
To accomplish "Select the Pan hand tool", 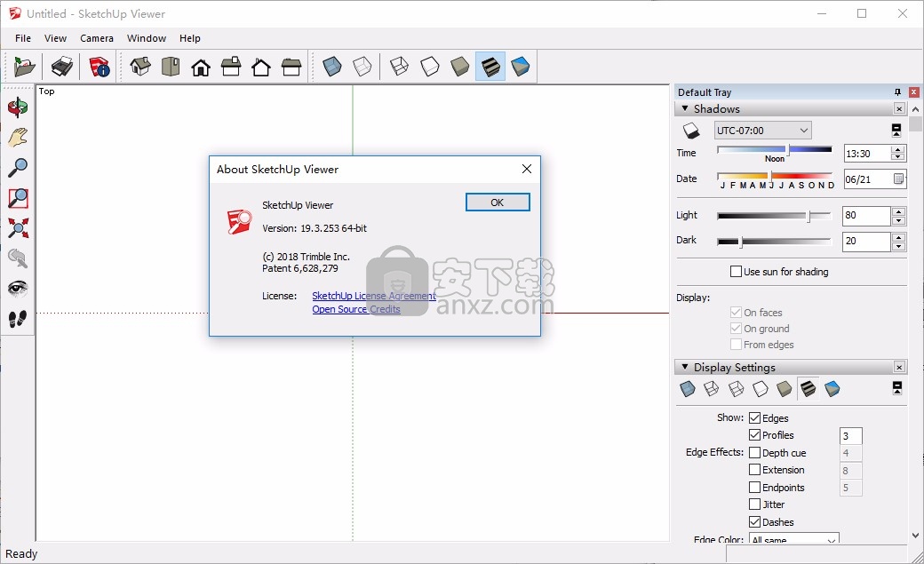I will point(18,138).
